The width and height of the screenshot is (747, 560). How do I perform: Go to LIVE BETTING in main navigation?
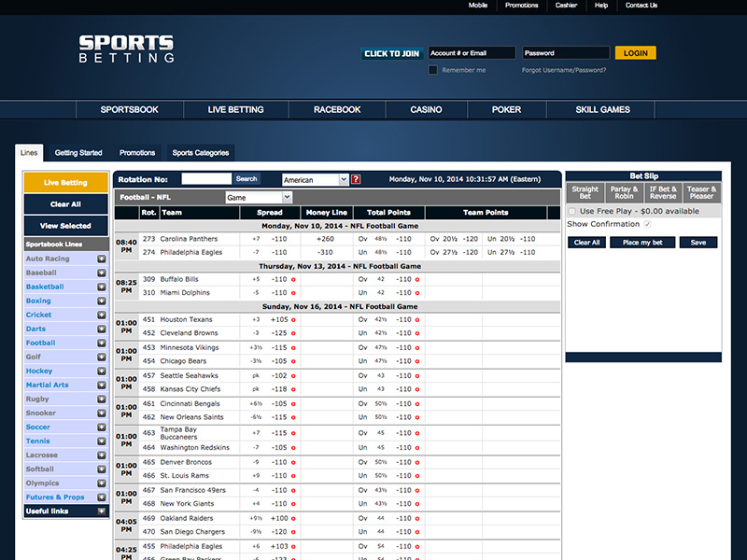click(x=236, y=109)
